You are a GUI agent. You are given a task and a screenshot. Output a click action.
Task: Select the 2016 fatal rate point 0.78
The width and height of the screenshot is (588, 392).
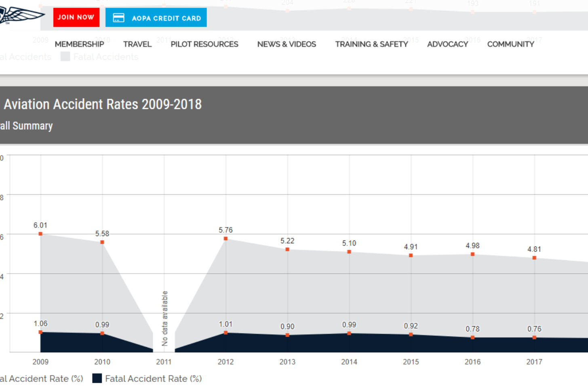click(472, 337)
